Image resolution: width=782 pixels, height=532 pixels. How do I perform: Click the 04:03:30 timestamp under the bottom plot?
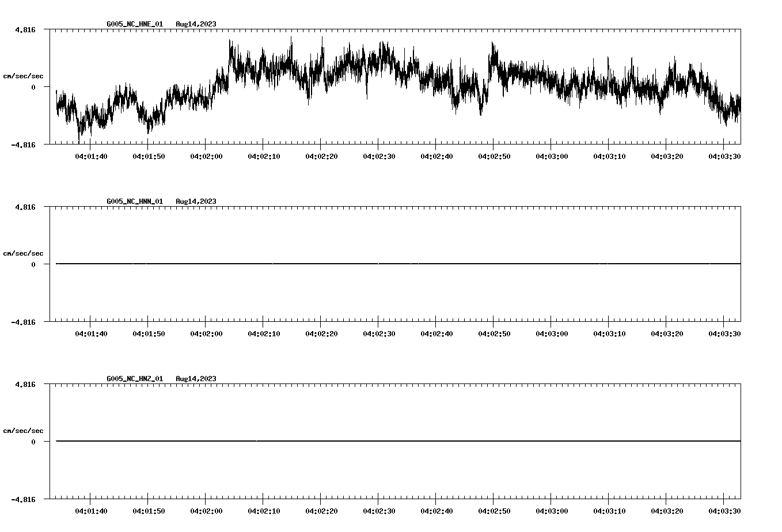tap(724, 510)
